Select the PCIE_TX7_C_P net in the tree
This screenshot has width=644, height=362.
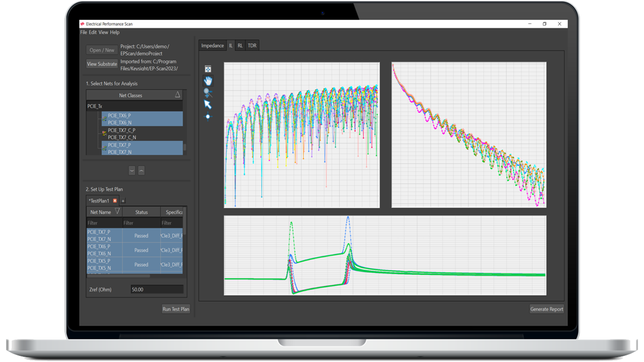pyautogui.click(x=122, y=130)
